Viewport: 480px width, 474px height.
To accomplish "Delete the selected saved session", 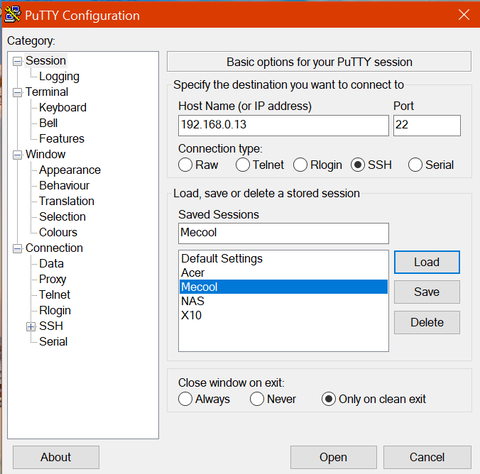I will coord(427,322).
